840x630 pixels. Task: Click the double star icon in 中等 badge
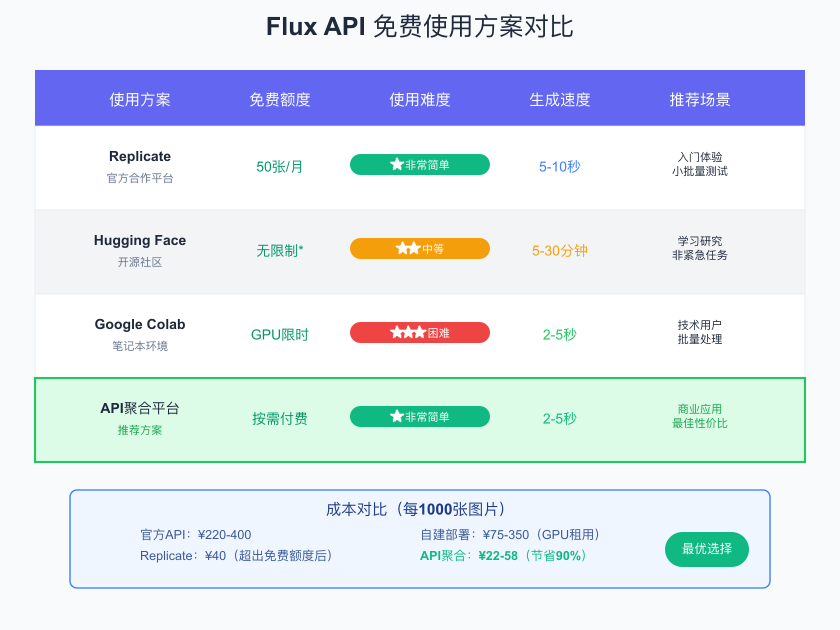(x=408, y=249)
